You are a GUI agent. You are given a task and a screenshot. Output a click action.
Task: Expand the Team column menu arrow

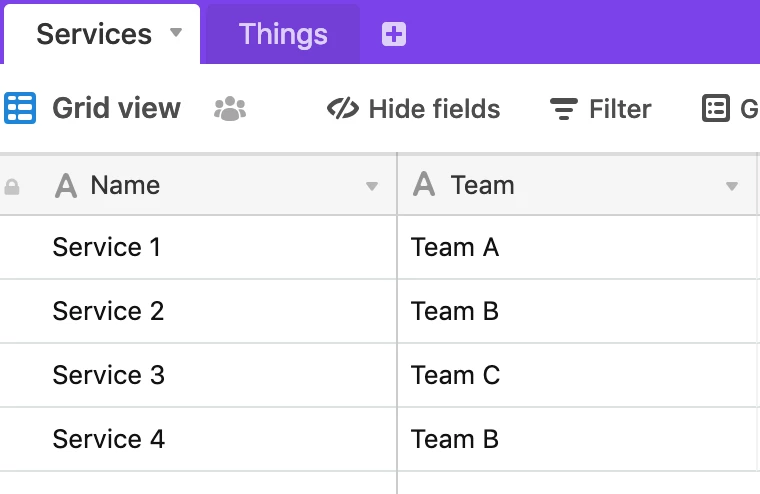[x=732, y=186]
